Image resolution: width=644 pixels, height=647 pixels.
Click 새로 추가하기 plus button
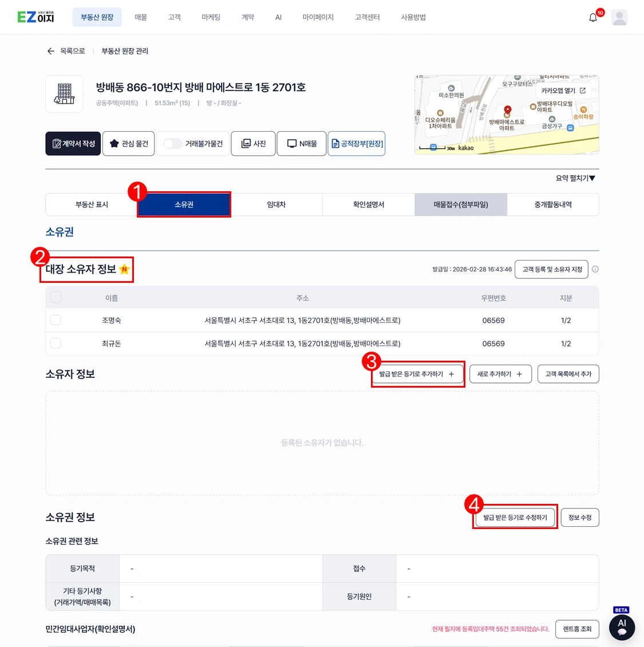500,374
